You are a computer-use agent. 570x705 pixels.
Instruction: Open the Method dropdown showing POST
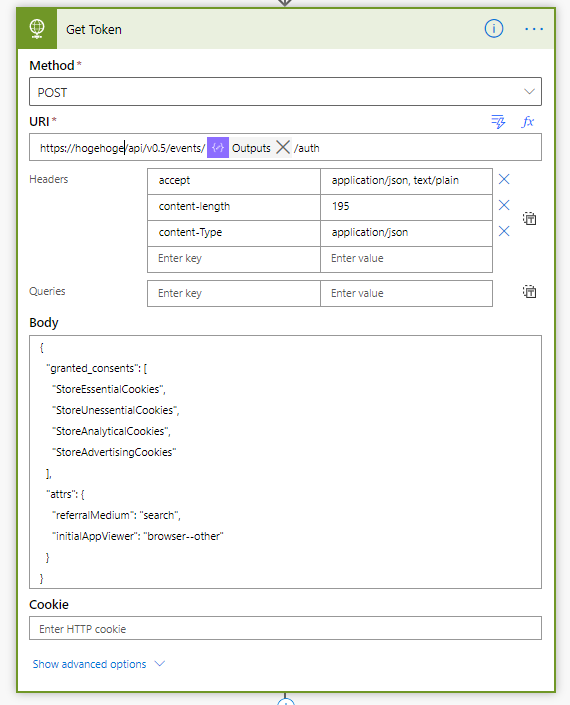(x=285, y=92)
